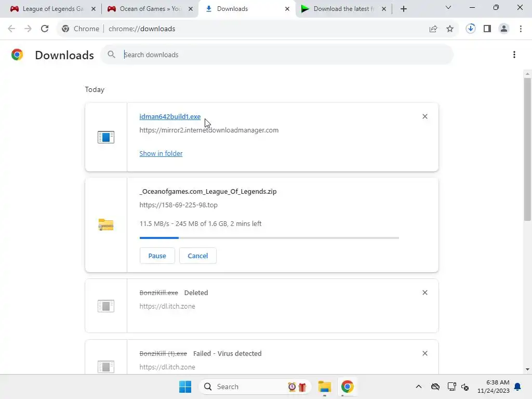Close the League of Legends tab
The image size is (532, 399).
click(x=94, y=9)
